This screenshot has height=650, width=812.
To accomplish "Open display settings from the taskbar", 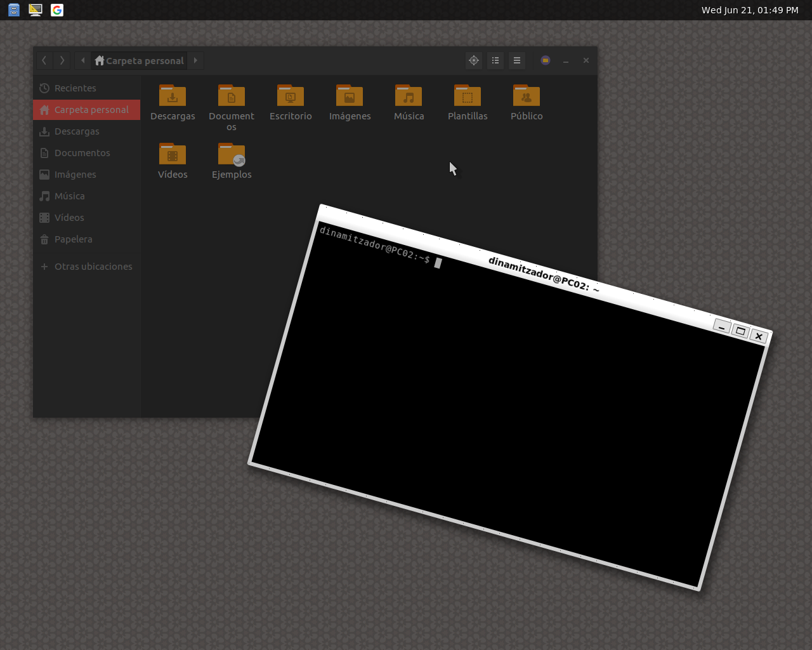I will point(35,10).
